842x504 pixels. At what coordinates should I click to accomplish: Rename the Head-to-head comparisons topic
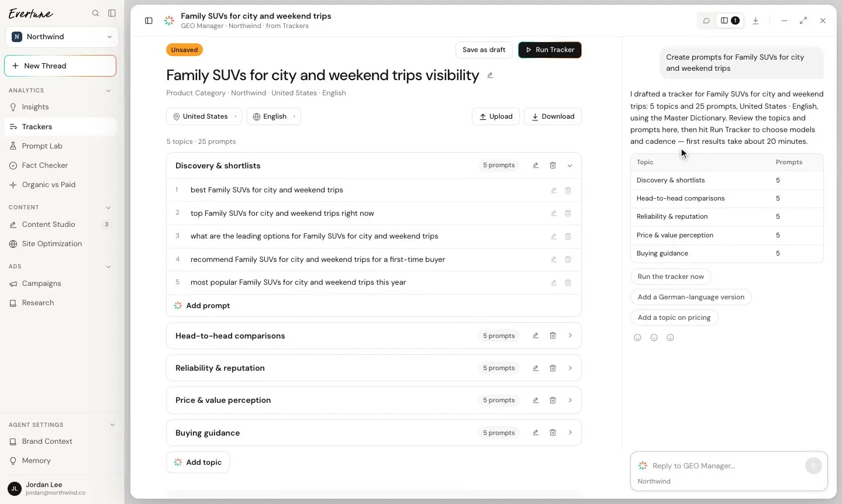(x=536, y=336)
